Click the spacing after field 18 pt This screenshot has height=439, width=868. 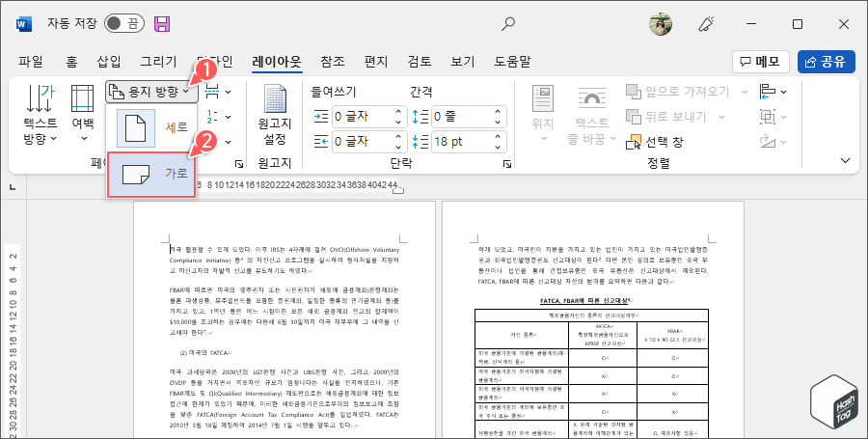[461, 142]
